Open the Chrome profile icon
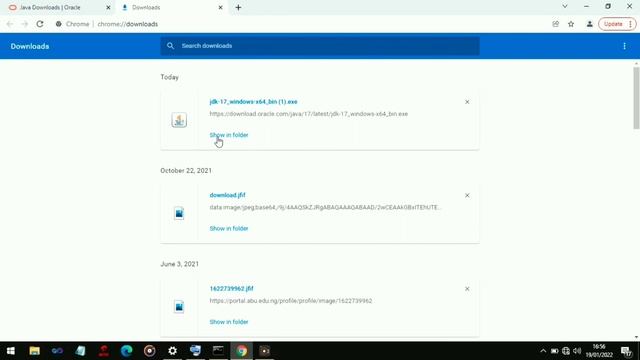This screenshot has width=640, height=360. click(589, 24)
